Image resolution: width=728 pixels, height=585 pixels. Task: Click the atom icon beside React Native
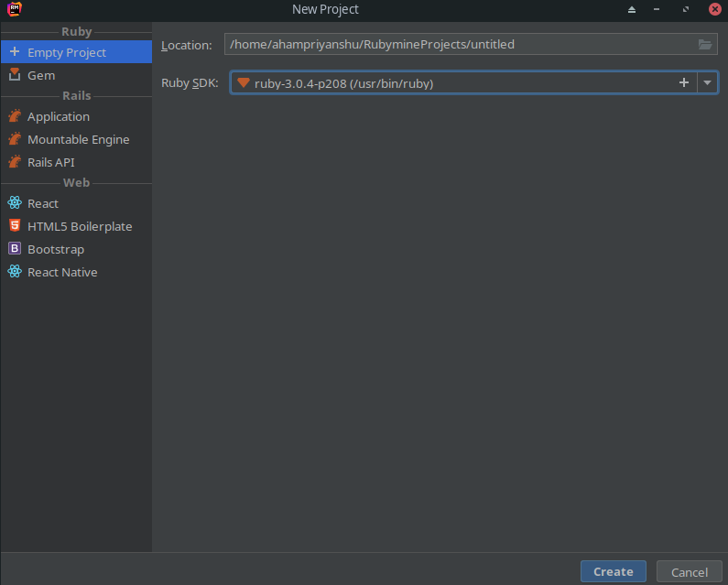pos(15,271)
